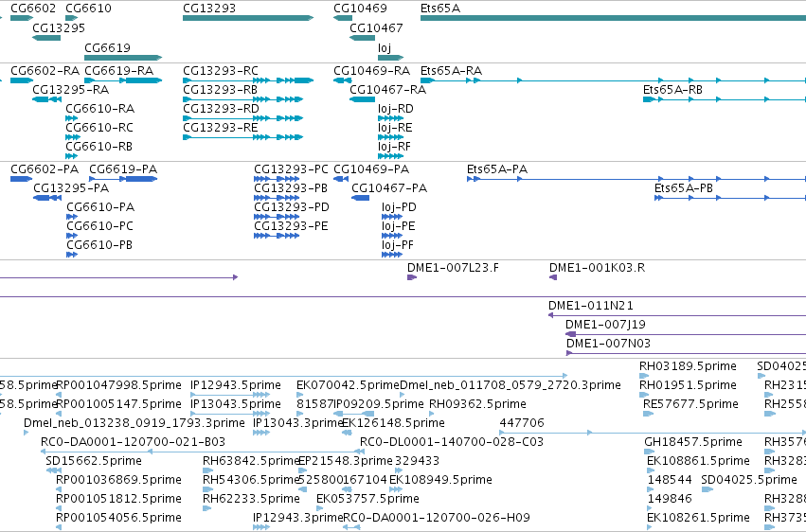This screenshot has height=532, width=806.
Task: Select the CG6619 gene feature
Action: pos(123,58)
